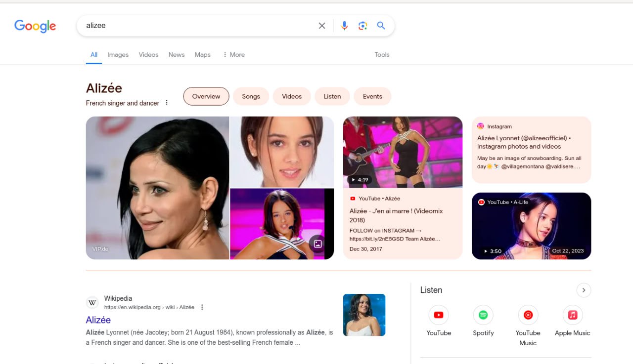Click the Wikipedia description snippet text
633x364 pixels.
click(210, 337)
